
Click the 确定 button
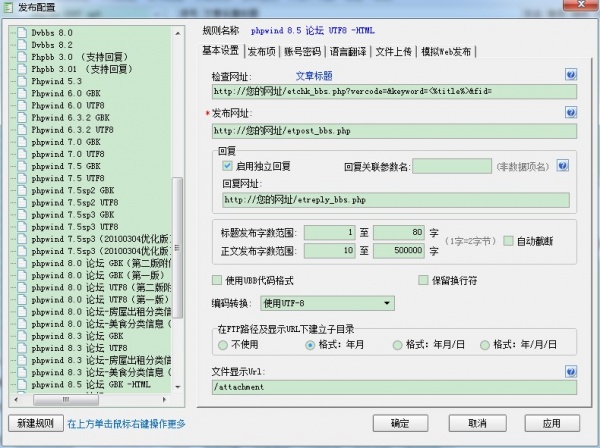pyautogui.click(x=400, y=424)
